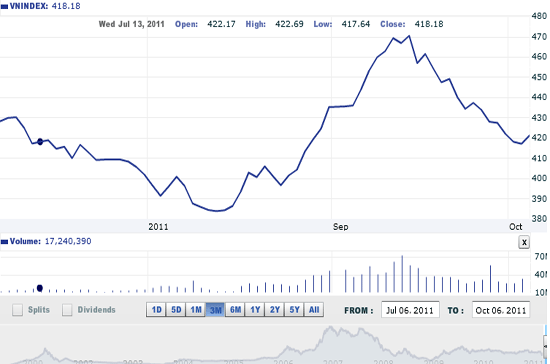Click the Sep axis label
The height and width of the screenshot is (364, 550).
(341, 227)
